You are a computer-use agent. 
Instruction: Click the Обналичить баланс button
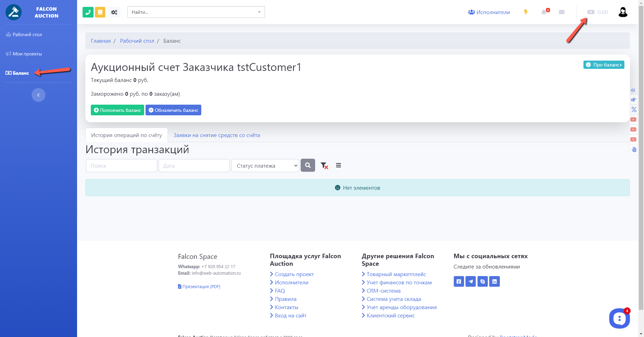(173, 110)
